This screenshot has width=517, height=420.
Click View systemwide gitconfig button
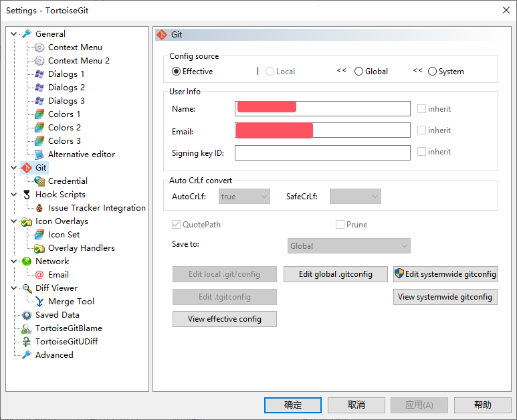coord(445,297)
